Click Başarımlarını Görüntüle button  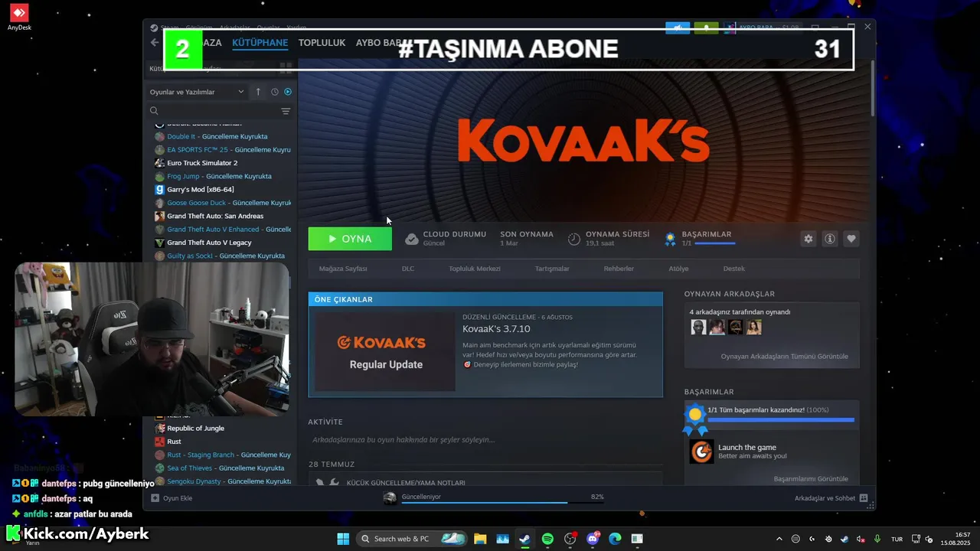(811, 479)
